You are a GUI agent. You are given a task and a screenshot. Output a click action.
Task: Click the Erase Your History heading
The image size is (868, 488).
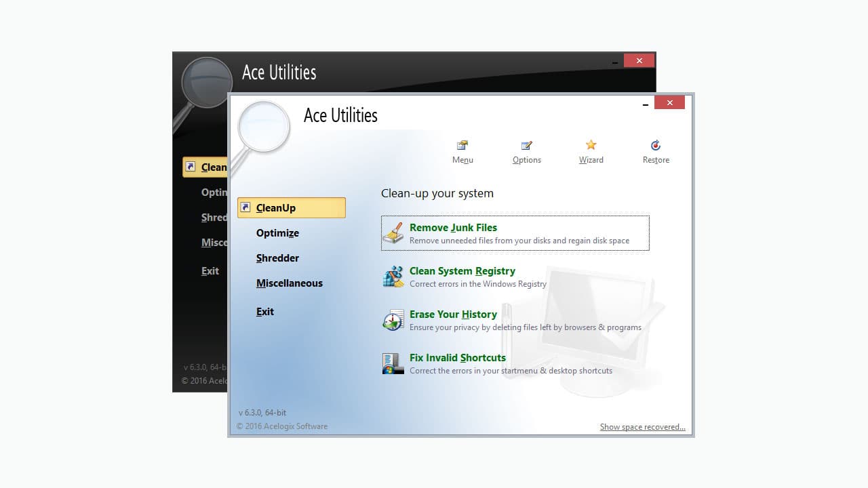(453, 314)
